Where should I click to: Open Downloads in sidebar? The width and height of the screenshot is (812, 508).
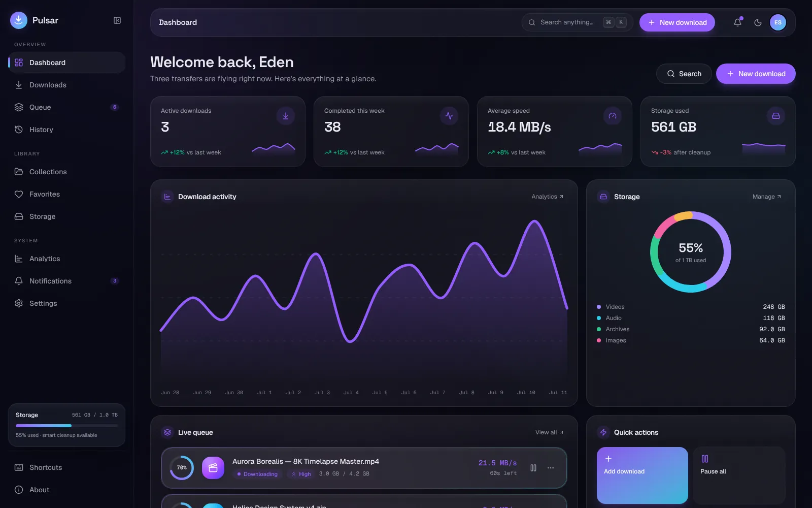[67, 85]
